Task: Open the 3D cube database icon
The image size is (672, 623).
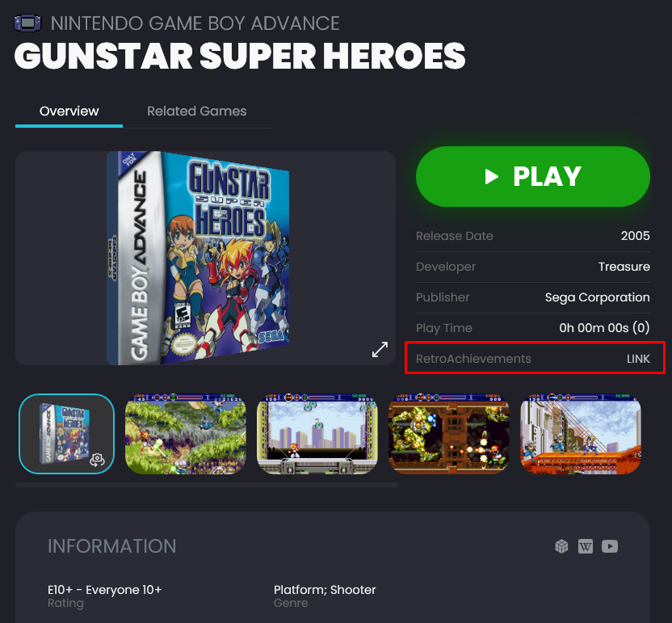Action: point(561,546)
